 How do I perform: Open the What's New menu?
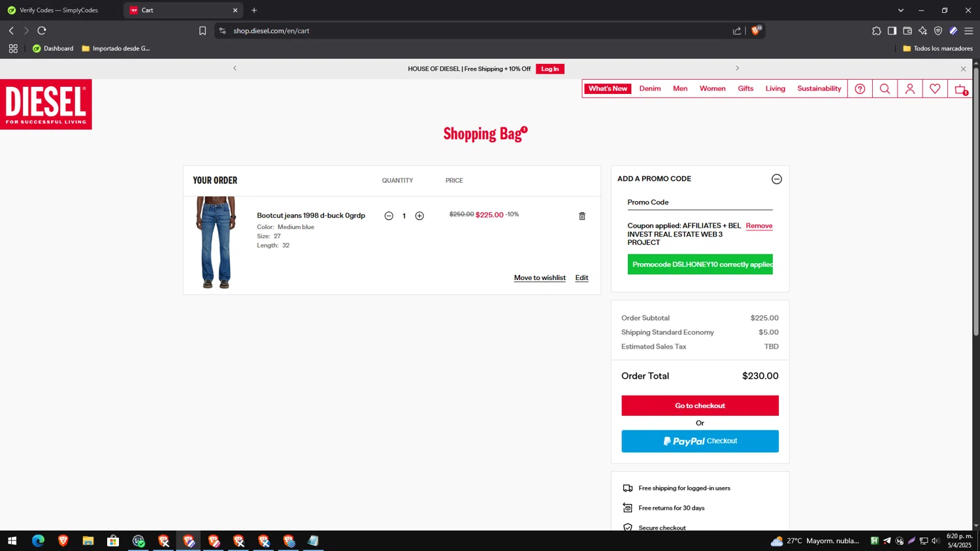(x=608, y=89)
